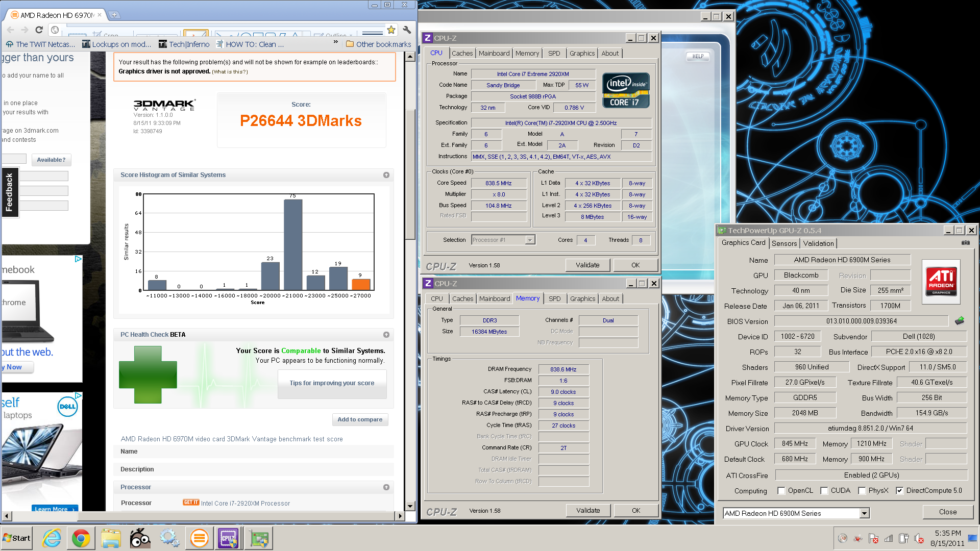
Task: Open a new Chrome tab with plus button
Action: point(114,15)
